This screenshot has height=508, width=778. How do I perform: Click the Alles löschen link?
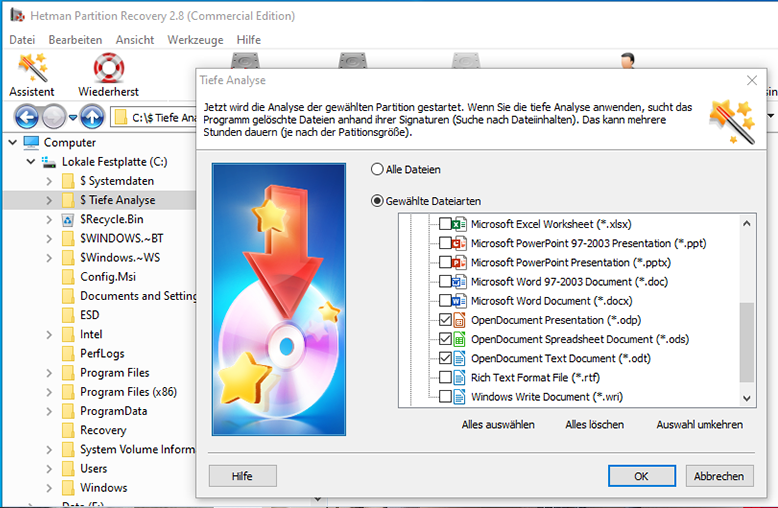[x=594, y=425]
